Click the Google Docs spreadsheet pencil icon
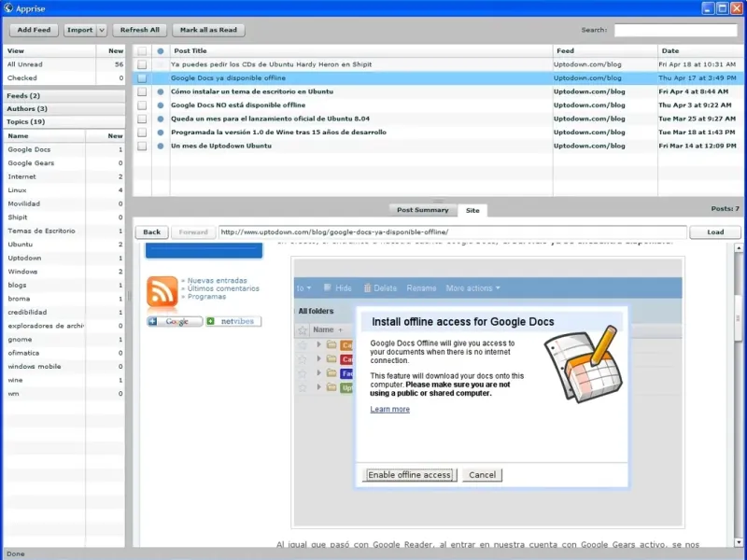 (584, 364)
